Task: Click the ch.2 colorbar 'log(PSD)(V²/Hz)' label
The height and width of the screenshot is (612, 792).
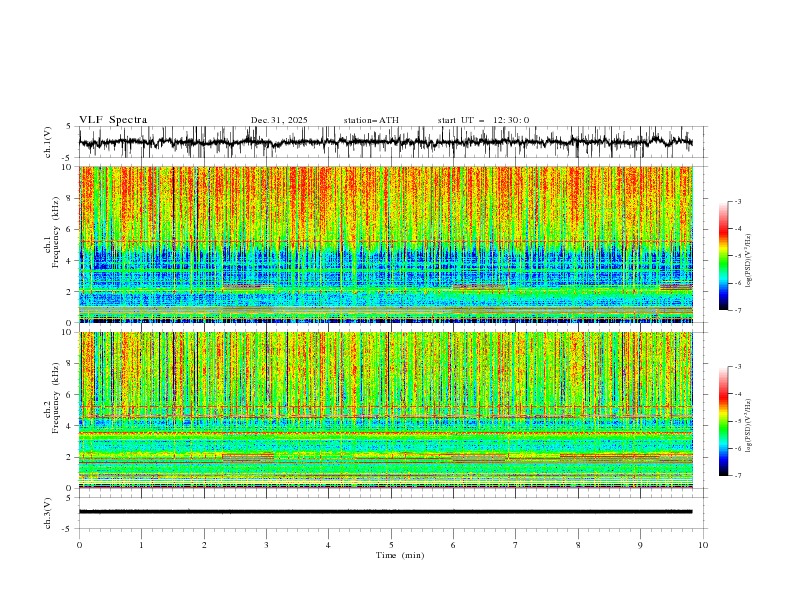Action: click(749, 425)
